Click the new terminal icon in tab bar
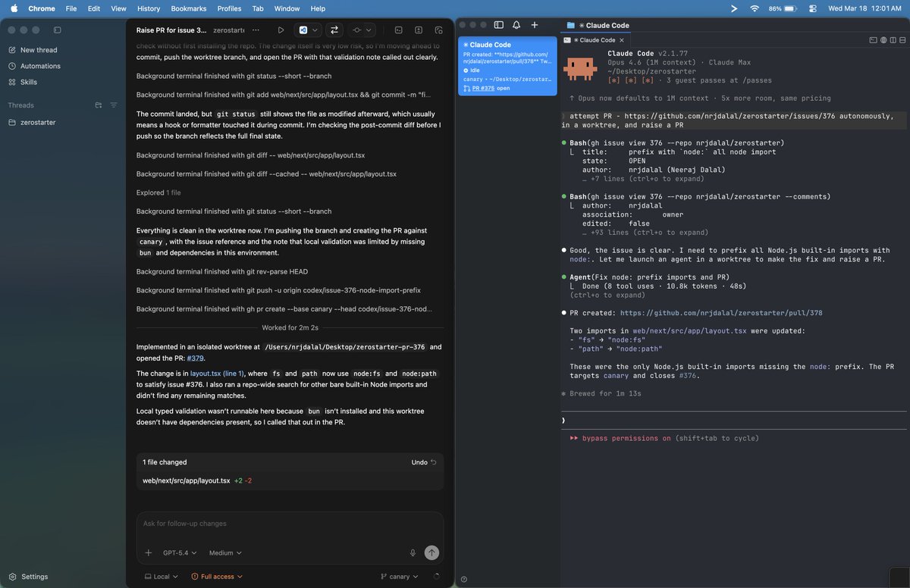This screenshot has width=910, height=588. pos(873,40)
